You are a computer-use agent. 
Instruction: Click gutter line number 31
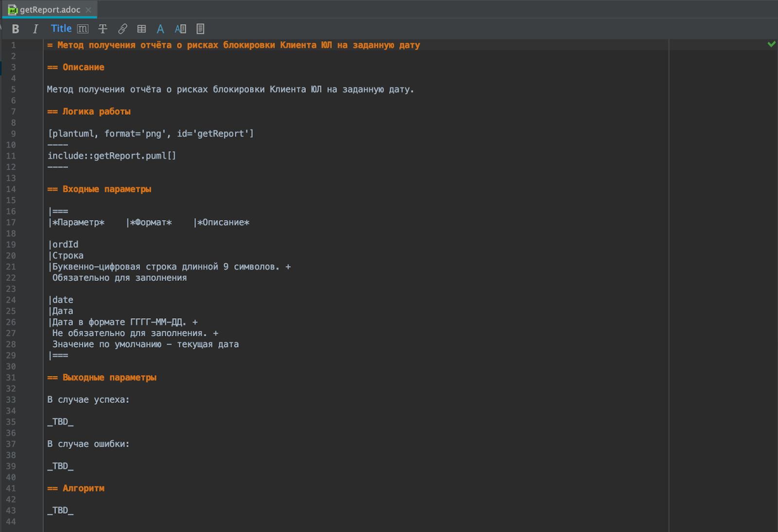pyautogui.click(x=11, y=378)
